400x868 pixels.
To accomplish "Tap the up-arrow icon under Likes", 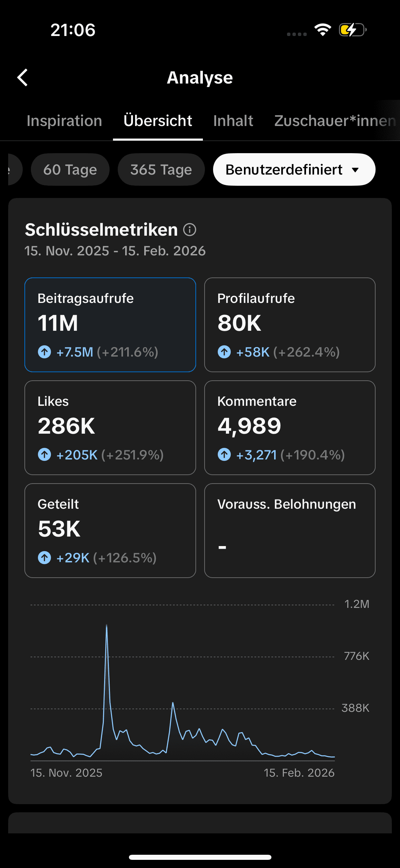I will 44,454.
